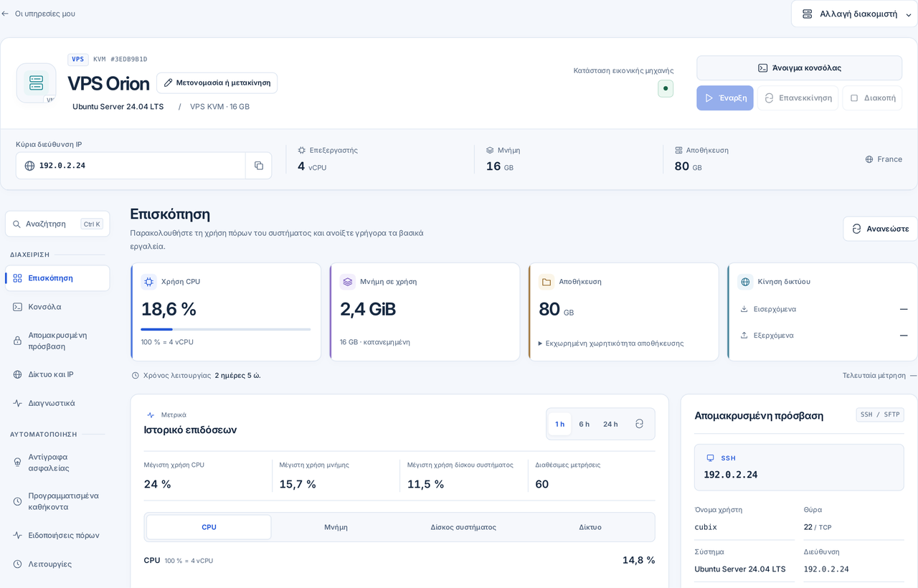Select the 6 h time range
918x588 pixels.
(x=585, y=424)
